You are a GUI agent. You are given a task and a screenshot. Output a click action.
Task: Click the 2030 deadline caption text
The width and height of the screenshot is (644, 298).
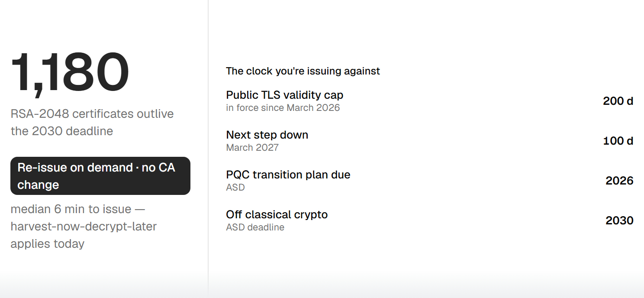62,131
